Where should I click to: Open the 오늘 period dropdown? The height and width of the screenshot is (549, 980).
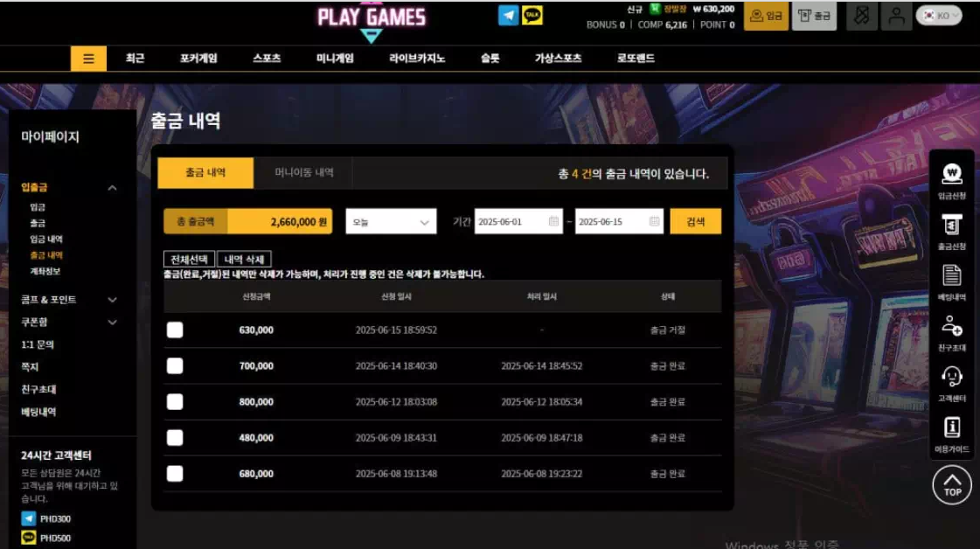pyautogui.click(x=391, y=221)
